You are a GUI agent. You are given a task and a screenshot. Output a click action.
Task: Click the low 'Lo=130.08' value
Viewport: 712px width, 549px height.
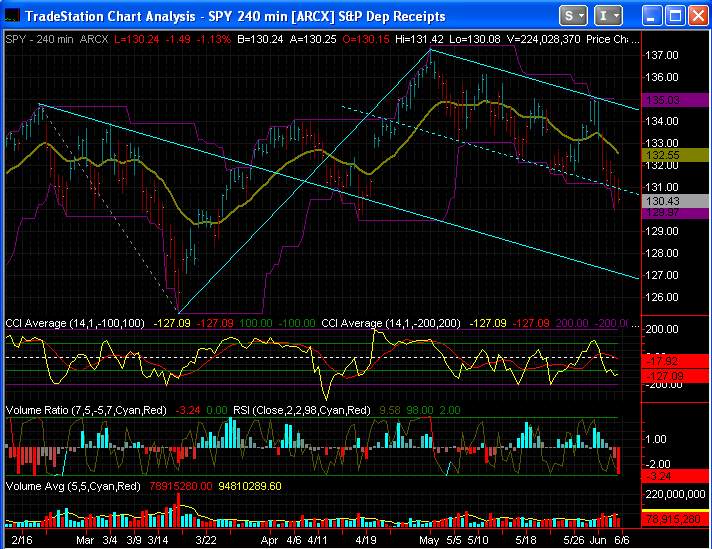click(x=475, y=40)
